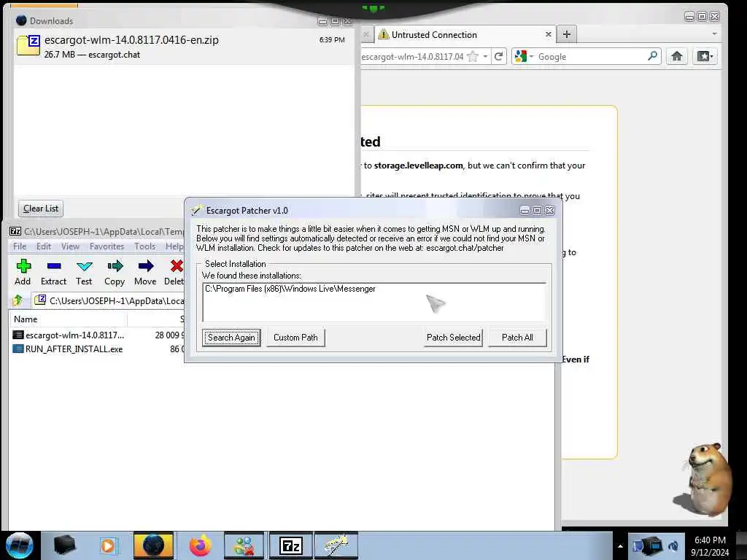Open the black folder taskbar icon
The image size is (747, 560).
64,545
